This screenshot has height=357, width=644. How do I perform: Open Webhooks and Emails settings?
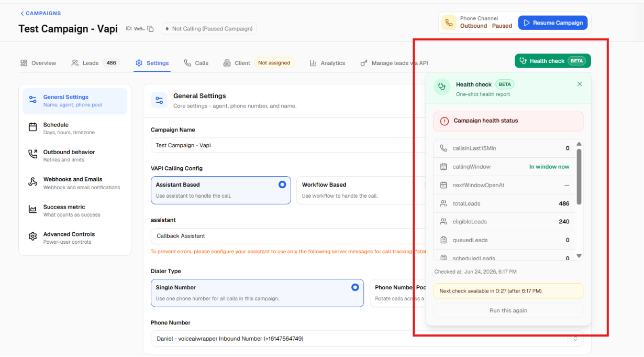[75, 183]
